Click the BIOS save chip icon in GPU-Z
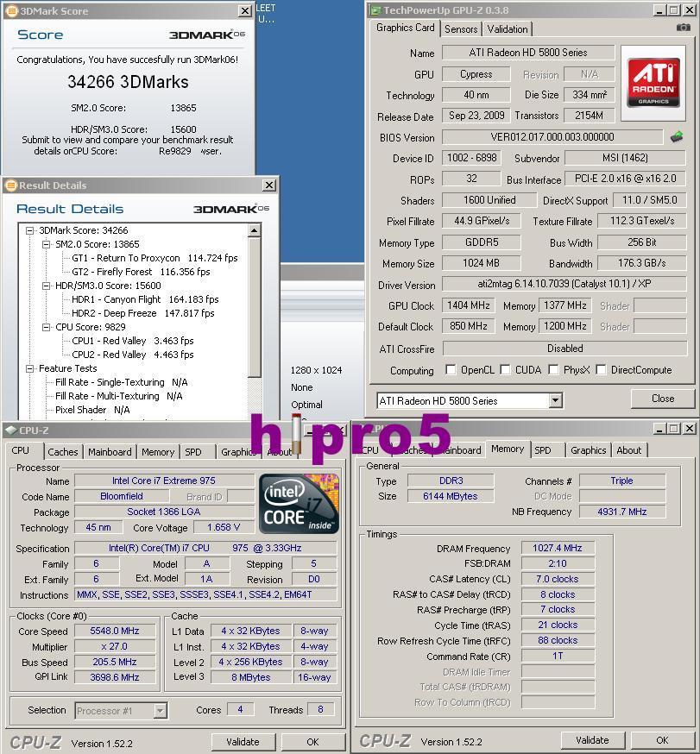 pos(677,137)
